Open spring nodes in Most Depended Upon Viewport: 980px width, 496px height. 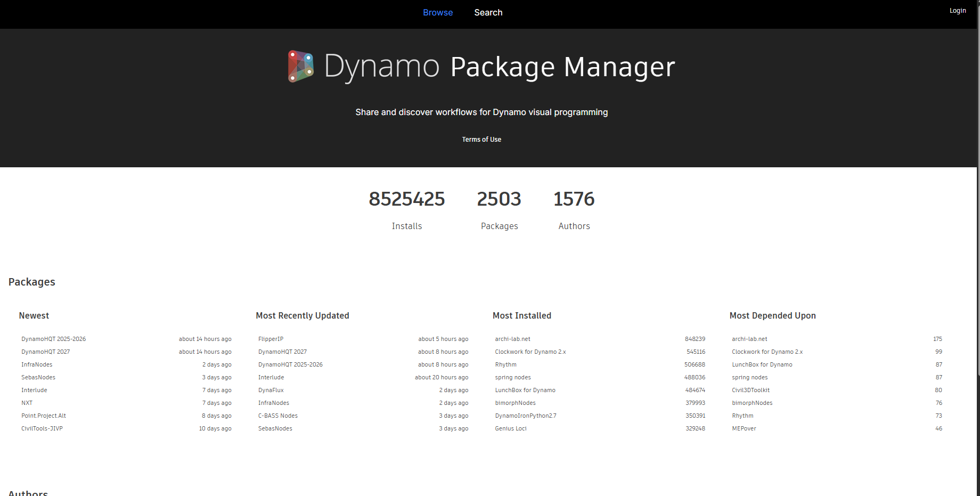pyautogui.click(x=750, y=377)
